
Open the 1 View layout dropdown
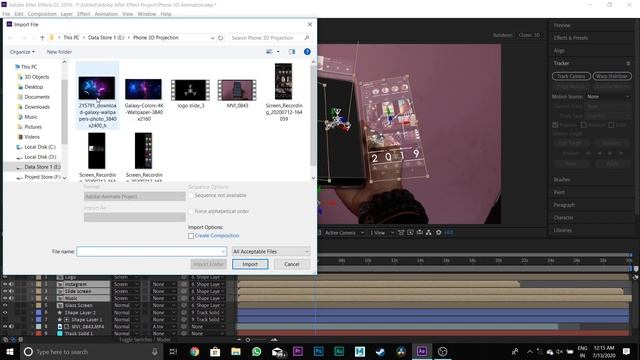coord(381,232)
